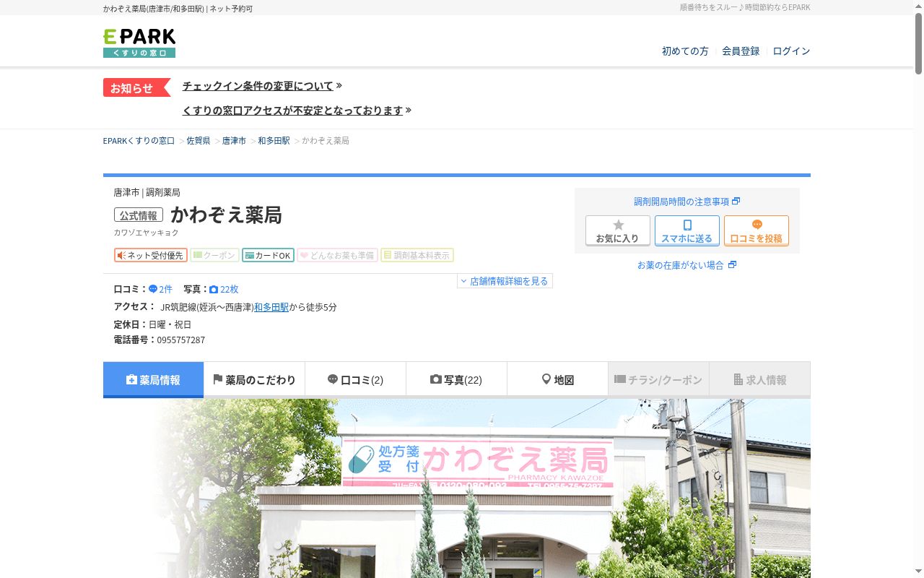Screen dimensions: 924x578
Task: Click the pharmacy storefront photo
Action: 456,488
